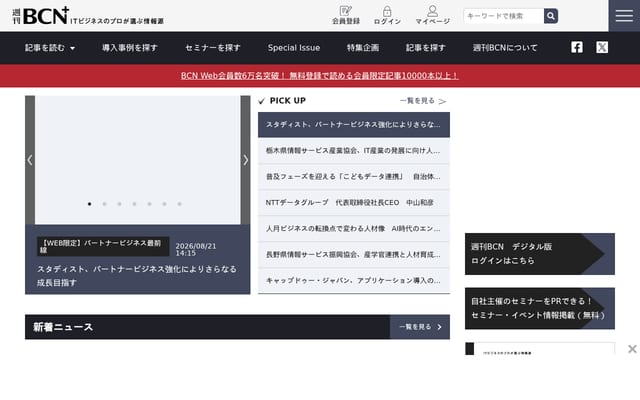Image resolution: width=640 pixels, height=400 pixels.
Task: Open 導入事例を探す menu item
Action: click(x=130, y=48)
